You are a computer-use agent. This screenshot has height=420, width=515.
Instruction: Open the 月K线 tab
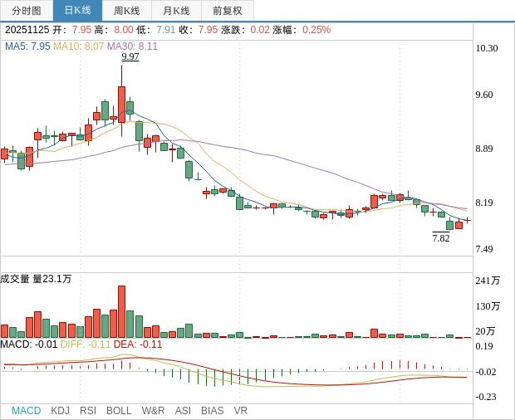176,11
